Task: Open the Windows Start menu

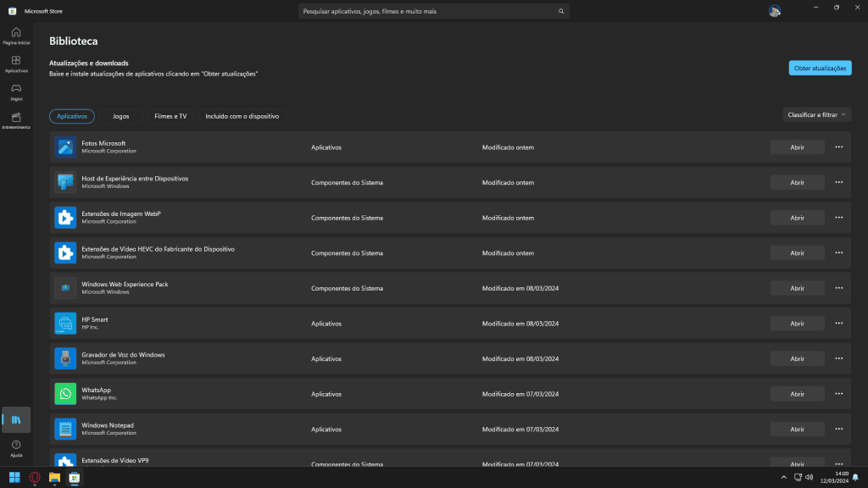Action: pos(14,478)
